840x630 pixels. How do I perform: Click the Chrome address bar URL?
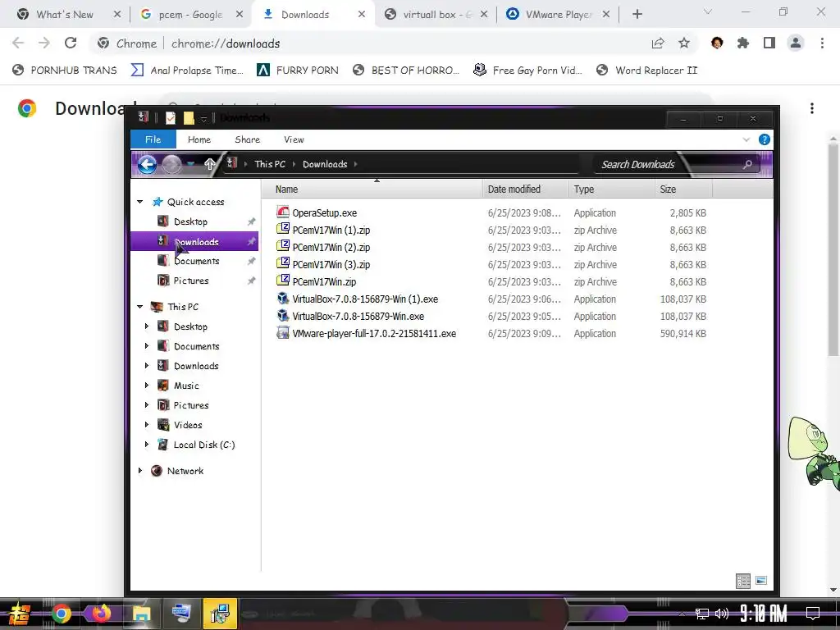coord(226,43)
